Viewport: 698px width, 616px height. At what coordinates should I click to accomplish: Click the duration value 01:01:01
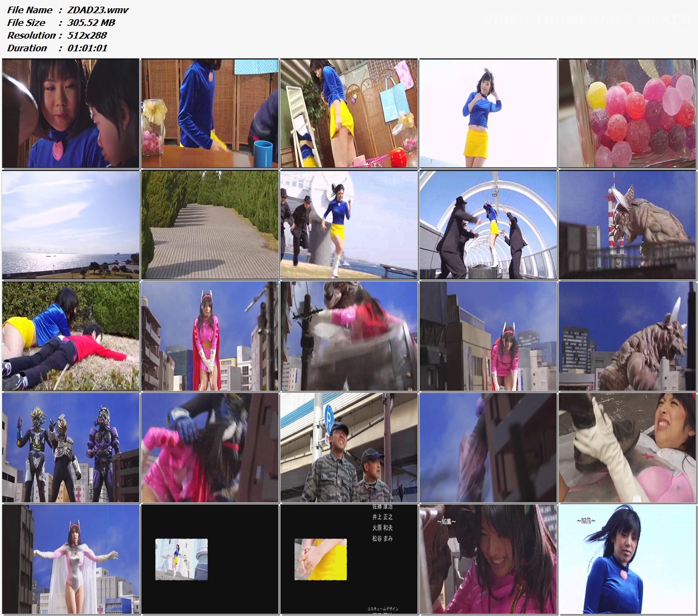87,48
